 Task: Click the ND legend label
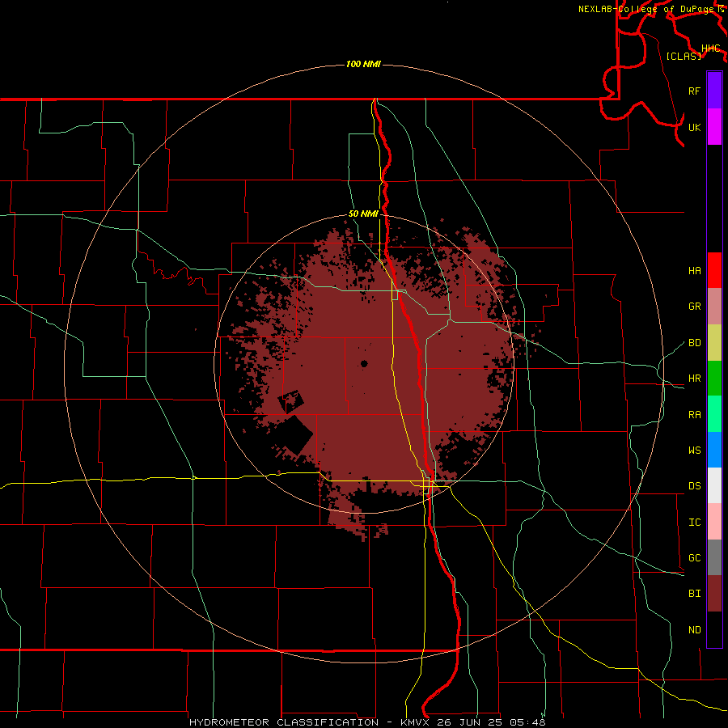click(694, 629)
